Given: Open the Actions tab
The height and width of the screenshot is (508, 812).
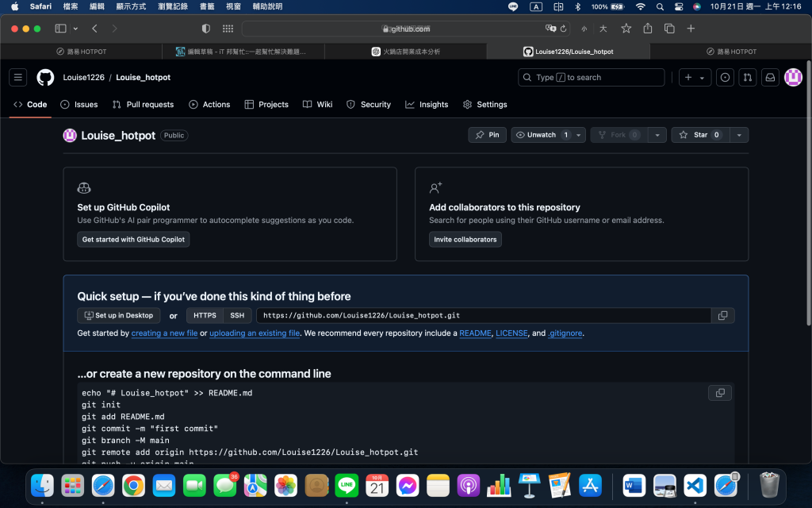Looking at the screenshot, I should point(209,104).
